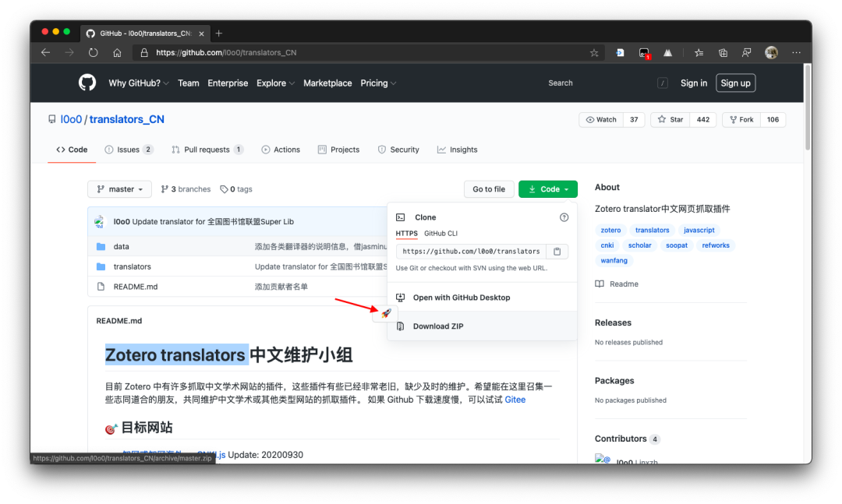
Task: Choose Download ZIP
Action: point(482,326)
